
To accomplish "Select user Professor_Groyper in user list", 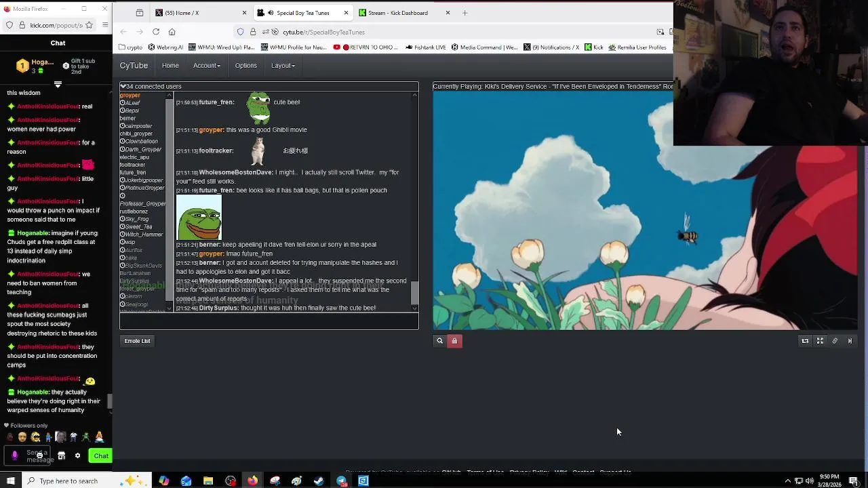I will coord(142,203).
